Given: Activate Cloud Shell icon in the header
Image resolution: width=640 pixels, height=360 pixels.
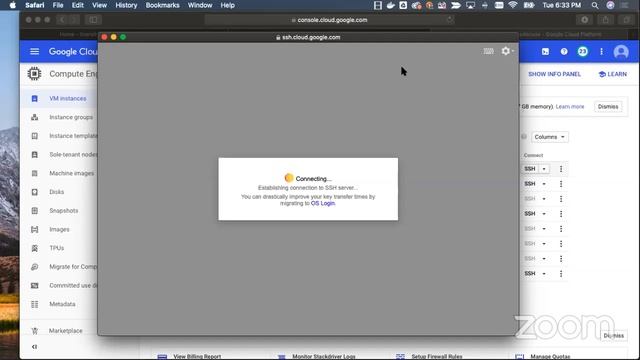Looking at the screenshot, I should (545, 52).
